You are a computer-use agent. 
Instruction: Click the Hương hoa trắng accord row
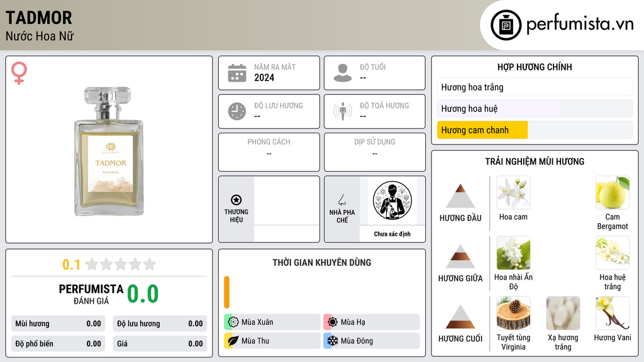535,87
